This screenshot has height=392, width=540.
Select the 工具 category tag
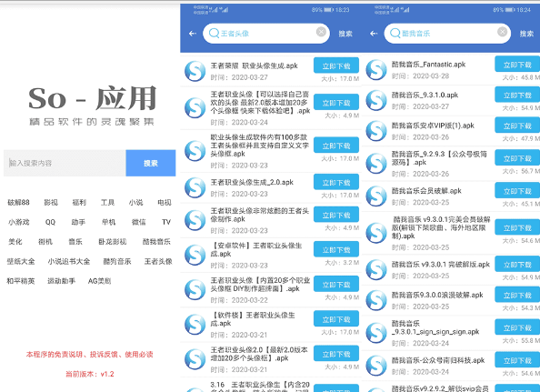[107, 202]
